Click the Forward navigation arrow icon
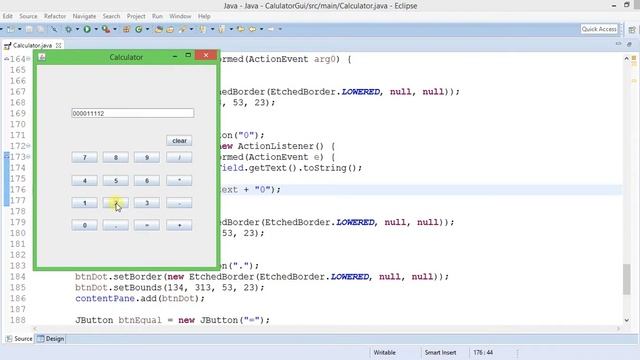Screen dimensions: 640x360 271,29
